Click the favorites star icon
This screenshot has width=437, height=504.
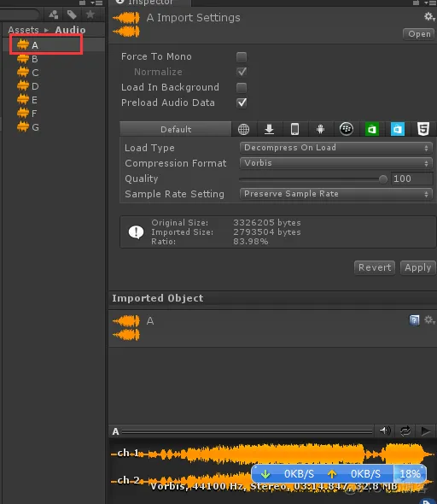(90, 15)
